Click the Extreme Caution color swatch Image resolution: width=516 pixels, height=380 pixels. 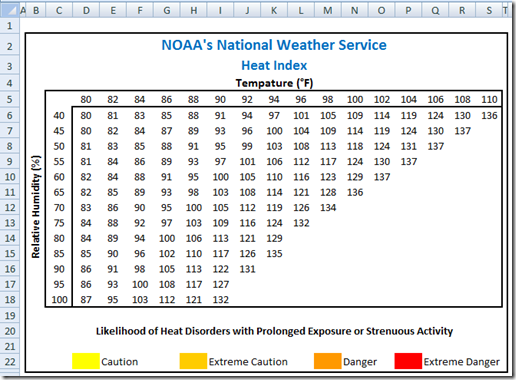193,361
